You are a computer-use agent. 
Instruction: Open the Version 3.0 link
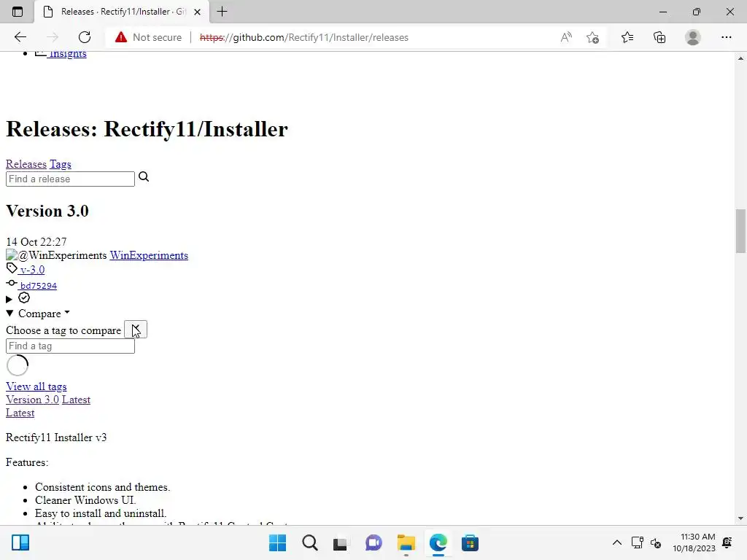32,400
